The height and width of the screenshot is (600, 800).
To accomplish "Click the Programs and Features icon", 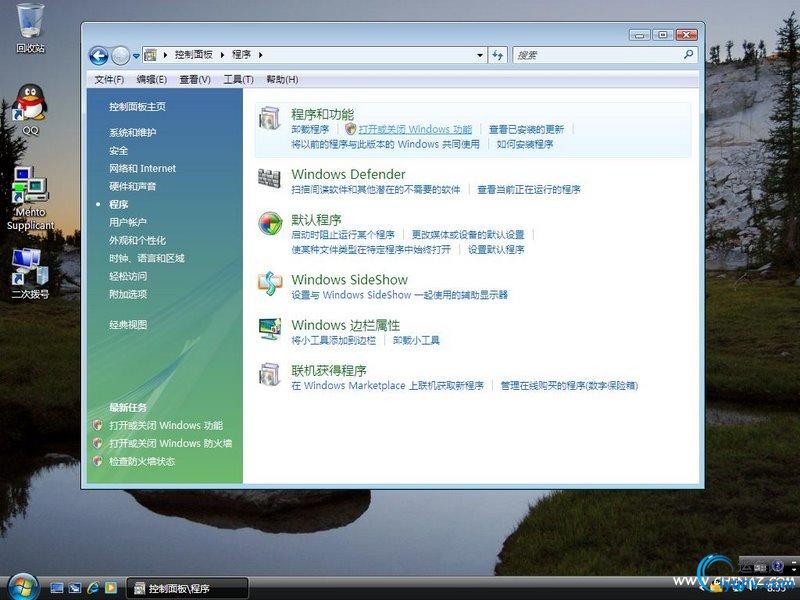I will pos(269,118).
